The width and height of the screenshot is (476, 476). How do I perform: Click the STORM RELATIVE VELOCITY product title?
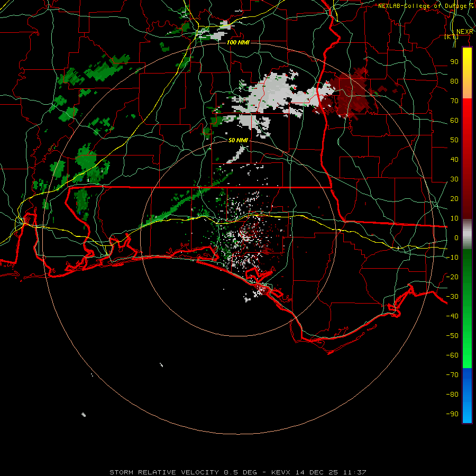pos(164,472)
